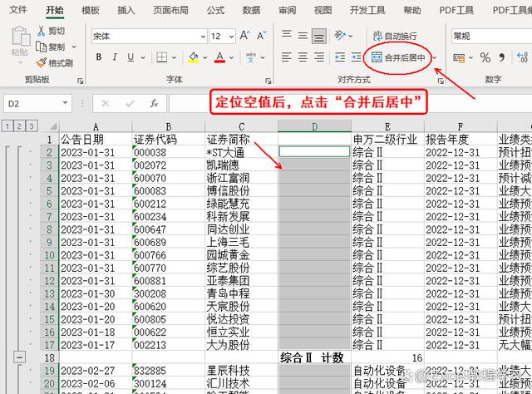Click the phonetic guide (wén) icon

click(x=251, y=57)
